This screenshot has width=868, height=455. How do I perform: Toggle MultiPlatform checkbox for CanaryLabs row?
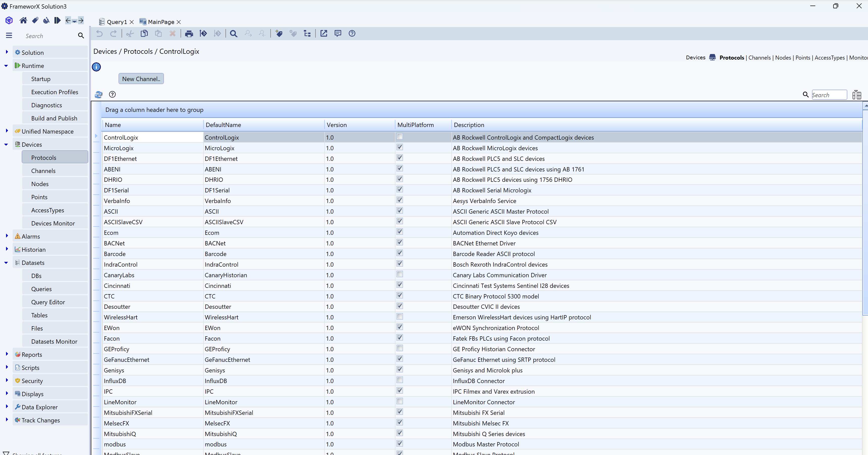pos(400,274)
